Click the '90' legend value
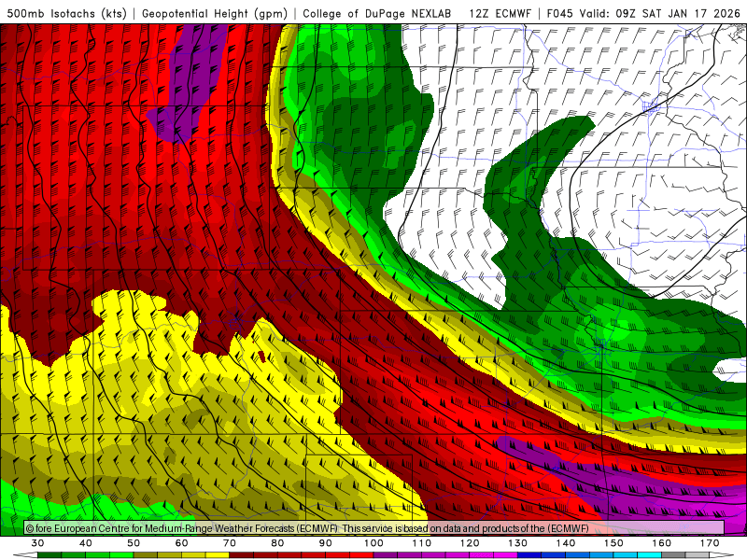 326,543
